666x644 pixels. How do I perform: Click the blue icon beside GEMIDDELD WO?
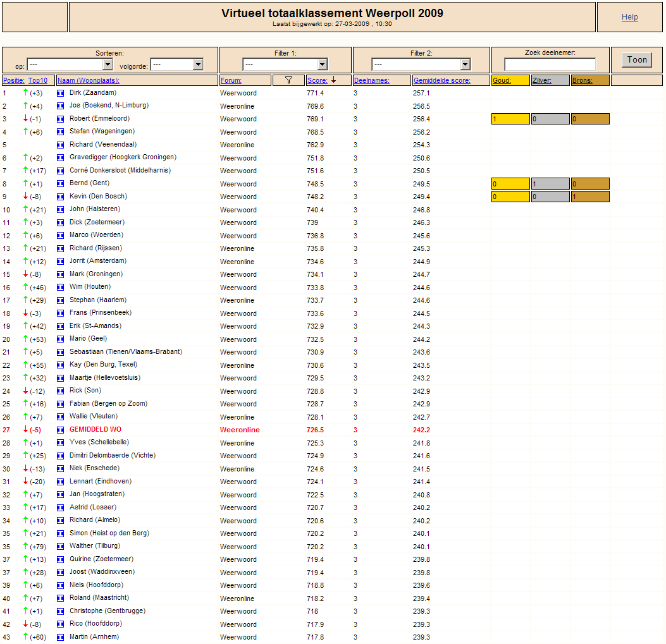[x=60, y=430]
